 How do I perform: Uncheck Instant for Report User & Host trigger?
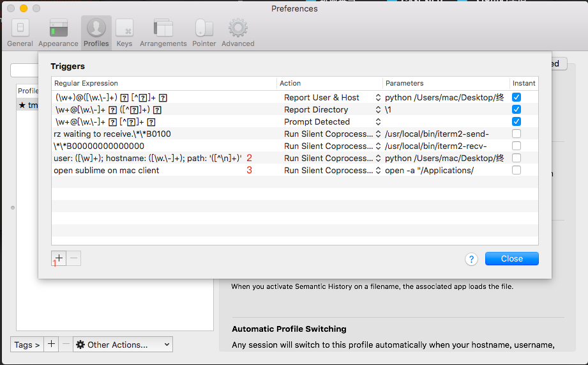tap(516, 97)
